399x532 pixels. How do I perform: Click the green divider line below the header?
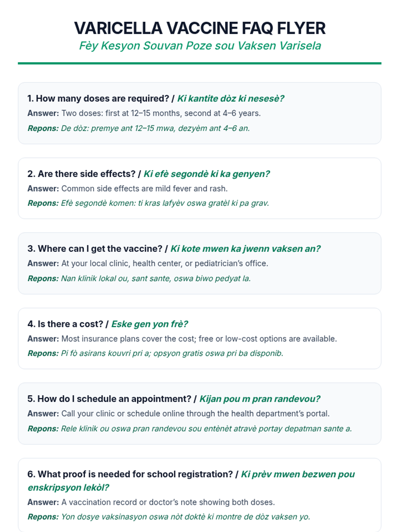click(x=199, y=63)
